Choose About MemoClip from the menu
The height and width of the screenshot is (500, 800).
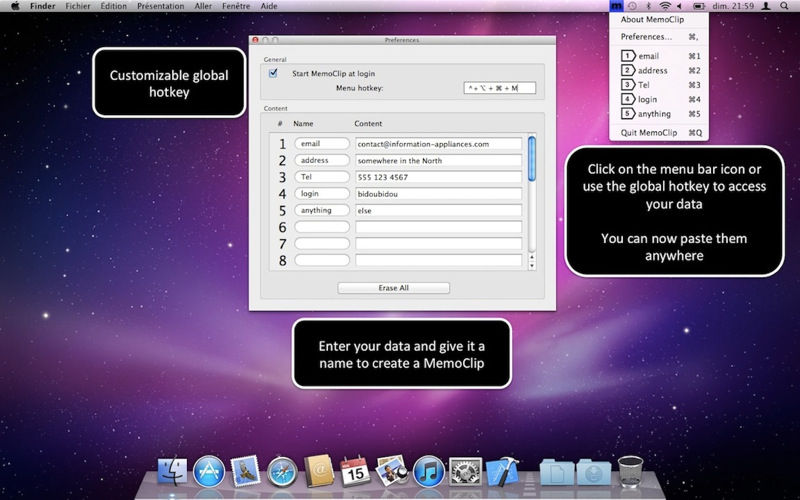[x=659, y=19]
